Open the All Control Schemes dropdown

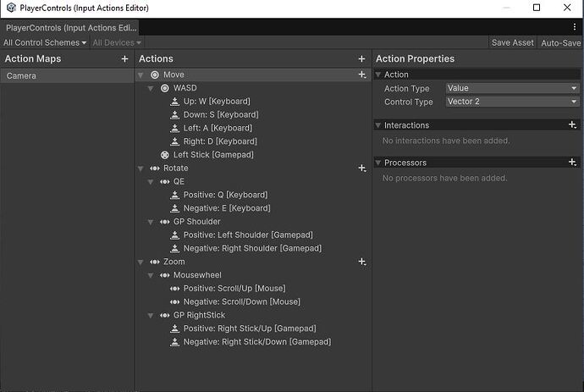click(x=44, y=42)
